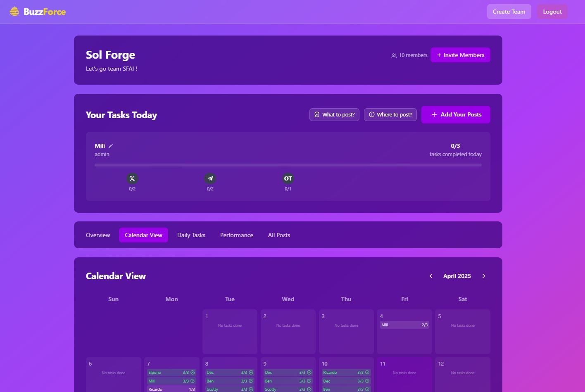Open the Performance tab

point(237,235)
